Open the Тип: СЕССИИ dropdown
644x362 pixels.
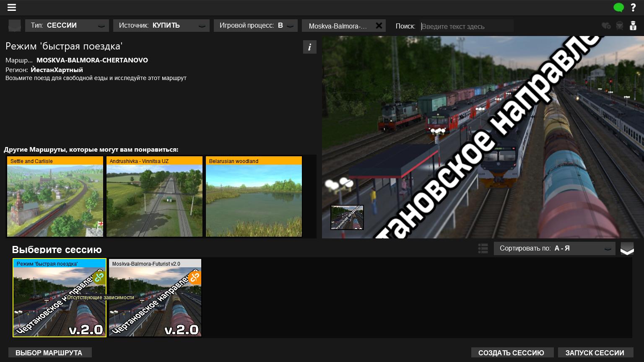tap(67, 26)
